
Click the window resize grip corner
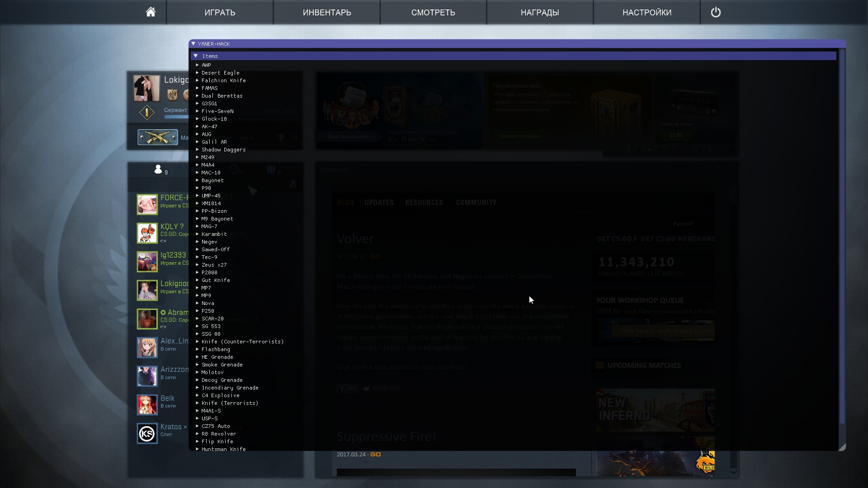(842, 447)
